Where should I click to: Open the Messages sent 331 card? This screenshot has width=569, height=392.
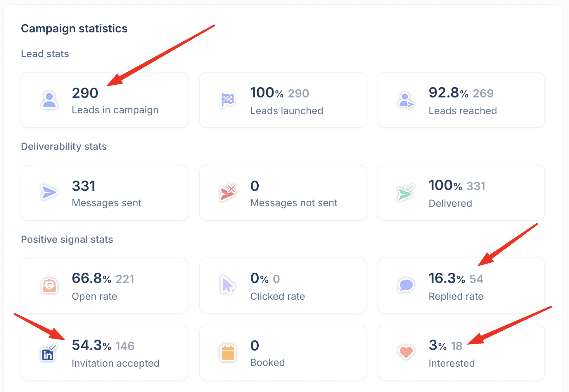pos(104,193)
